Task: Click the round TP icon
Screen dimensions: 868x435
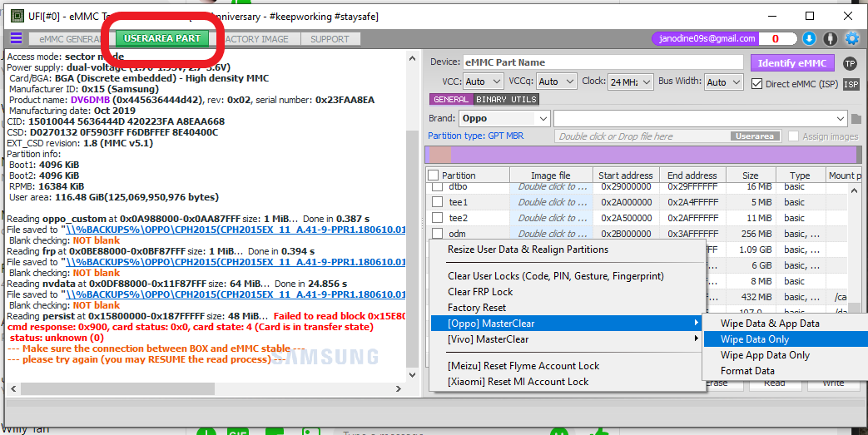Action: (x=850, y=63)
